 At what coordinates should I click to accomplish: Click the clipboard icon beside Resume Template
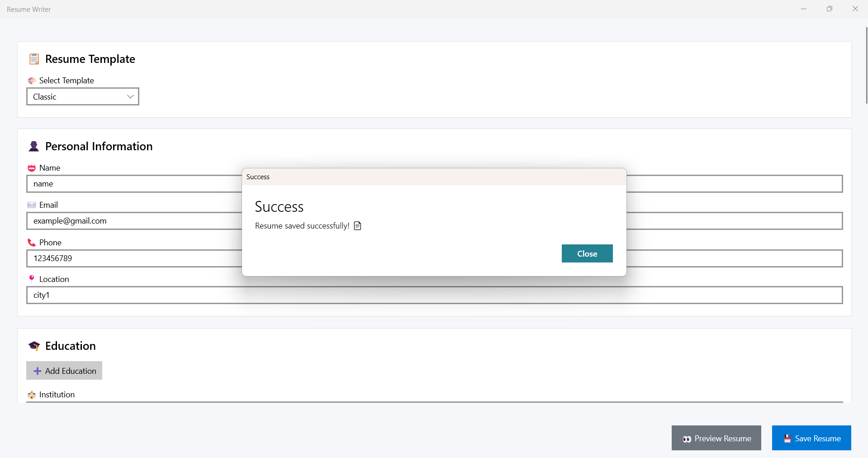click(34, 59)
